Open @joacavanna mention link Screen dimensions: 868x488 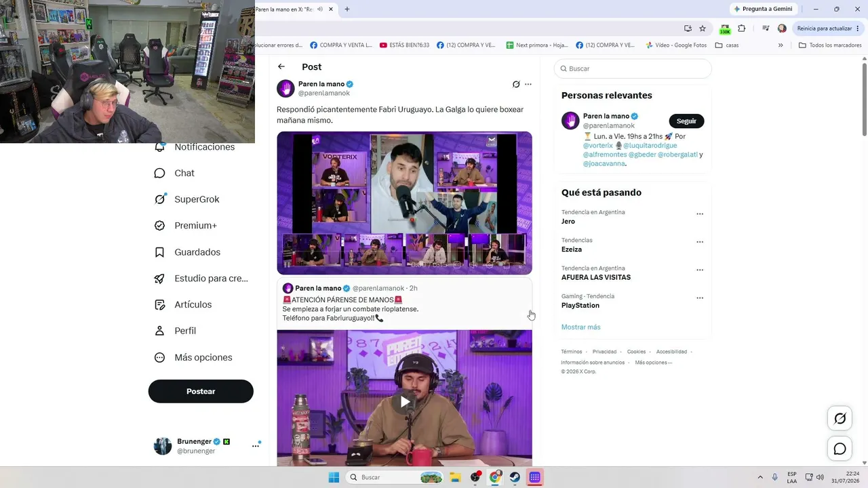pyautogui.click(x=604, y=163)
